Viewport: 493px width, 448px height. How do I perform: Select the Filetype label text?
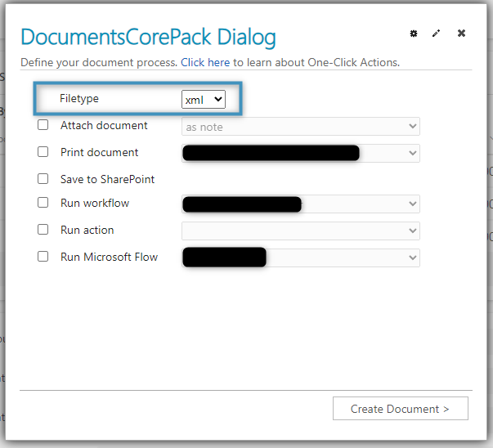[79, 98]
